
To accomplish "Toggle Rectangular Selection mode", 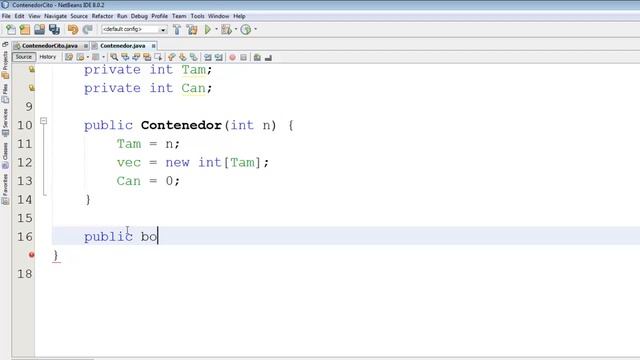I will pos(158,57).
